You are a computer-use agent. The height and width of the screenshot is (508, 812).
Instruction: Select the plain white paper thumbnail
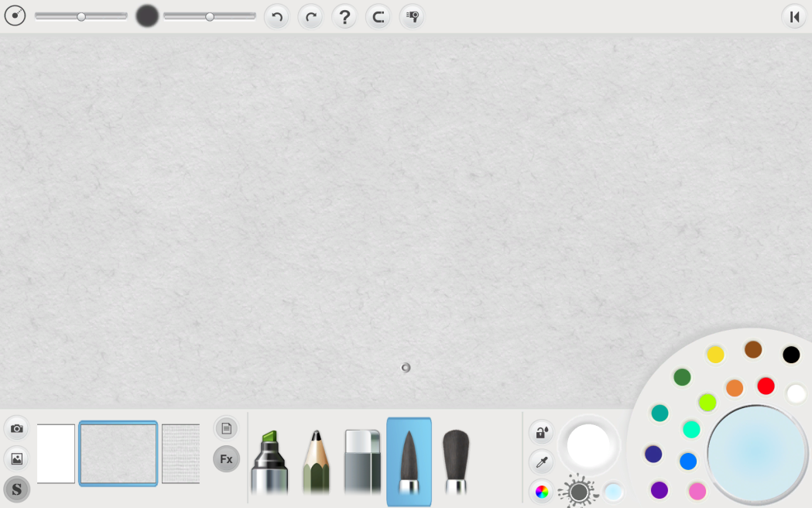(56, 454)
